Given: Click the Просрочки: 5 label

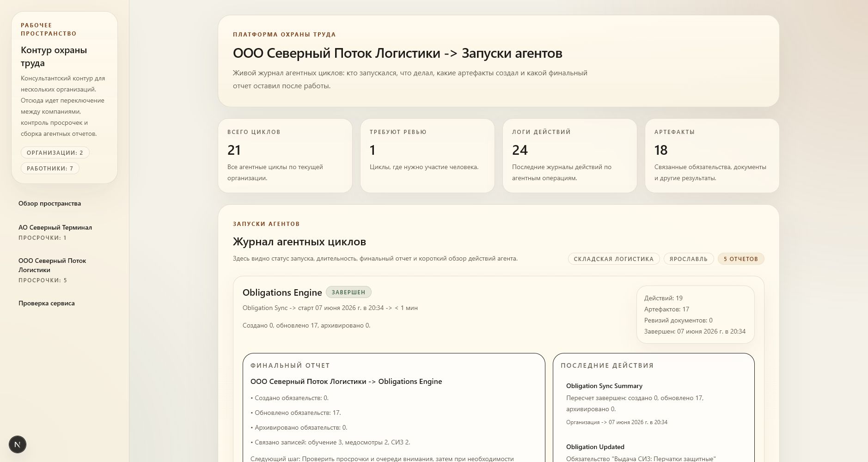Looking at the screenshot, I should 43,280.
